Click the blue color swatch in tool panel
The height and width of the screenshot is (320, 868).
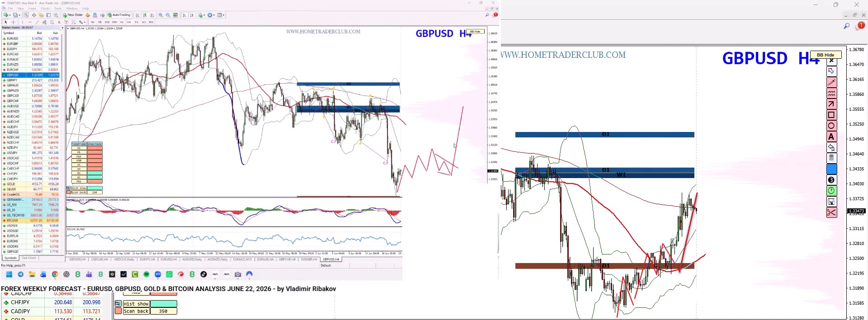(x=831, y=169)
